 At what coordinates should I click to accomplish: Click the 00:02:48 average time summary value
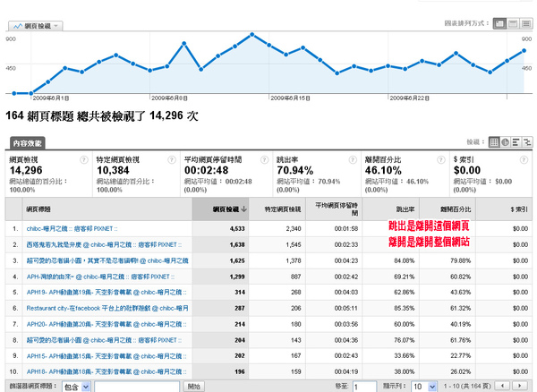pos(207,170)
